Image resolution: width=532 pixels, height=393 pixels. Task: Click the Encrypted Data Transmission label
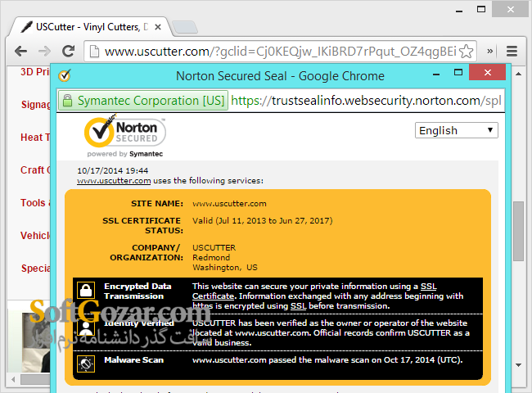(138, 291)
